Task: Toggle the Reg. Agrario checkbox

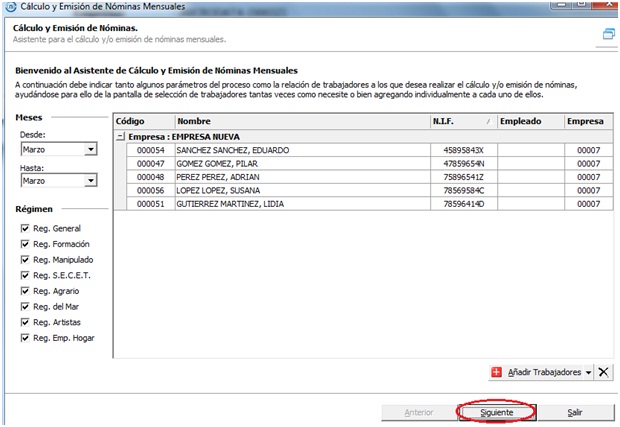Action: (25, 291)
